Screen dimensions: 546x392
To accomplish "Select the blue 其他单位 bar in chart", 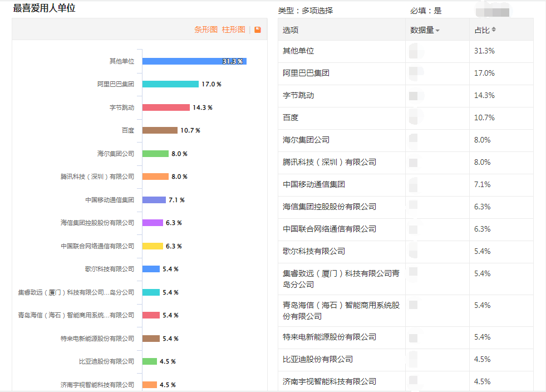I will pyautogui.click(x=194, y=61).
